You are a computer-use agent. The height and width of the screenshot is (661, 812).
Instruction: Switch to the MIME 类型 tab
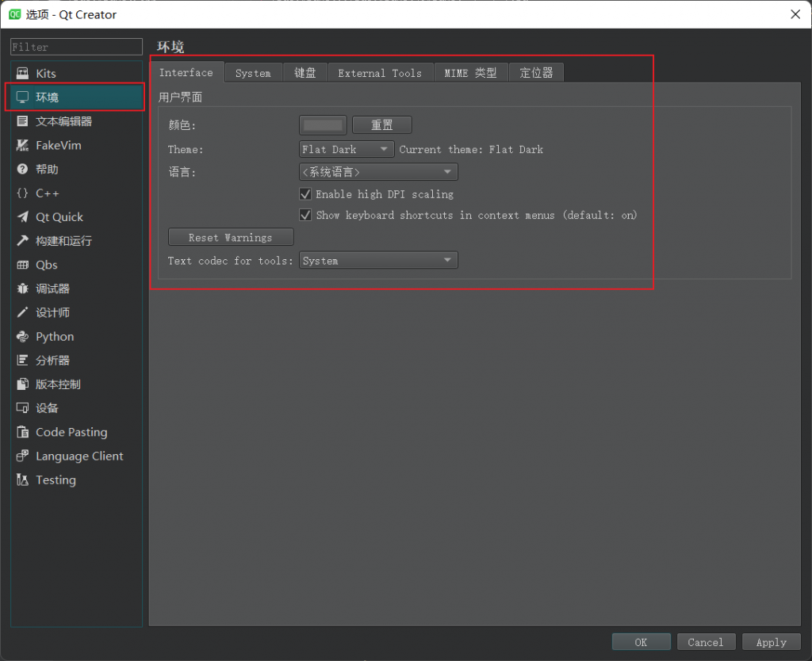pos(471,73)
